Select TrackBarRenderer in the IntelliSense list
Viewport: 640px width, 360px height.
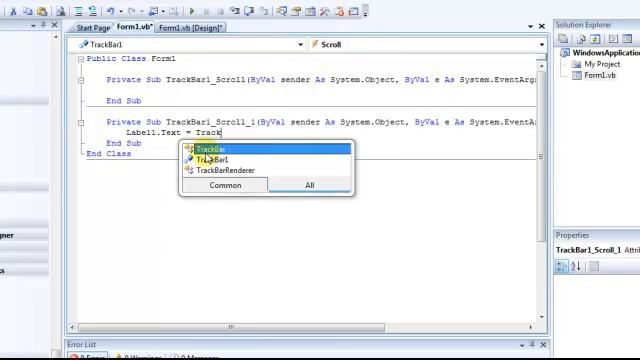(x=267, y=170)
